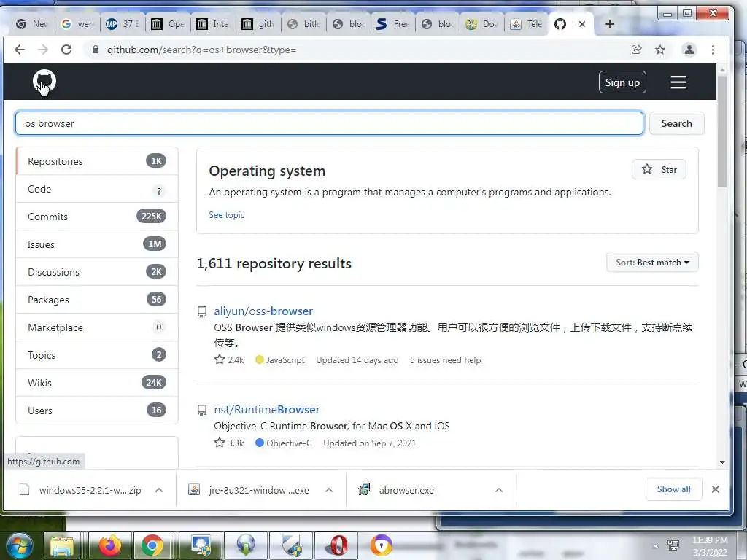Share this page from address bar
Screen dimensions: 747x560
[x=636, y=50]
